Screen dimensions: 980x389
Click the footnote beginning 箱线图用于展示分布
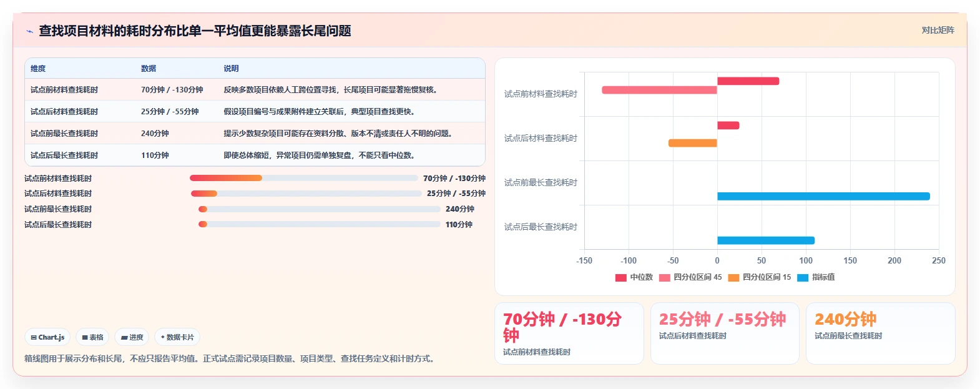point(231,359)
